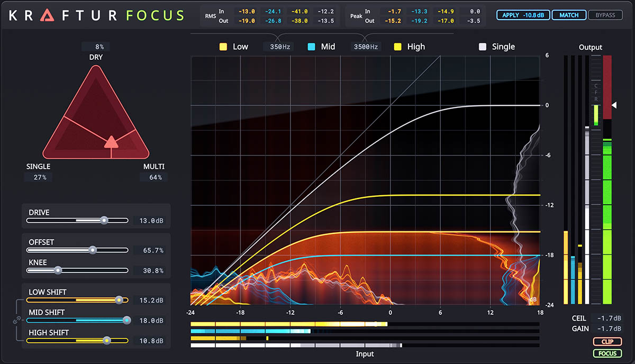Click the Mid band label
Image resolution: width=635 pixels, height=364 pixels.
coord(328,47)
